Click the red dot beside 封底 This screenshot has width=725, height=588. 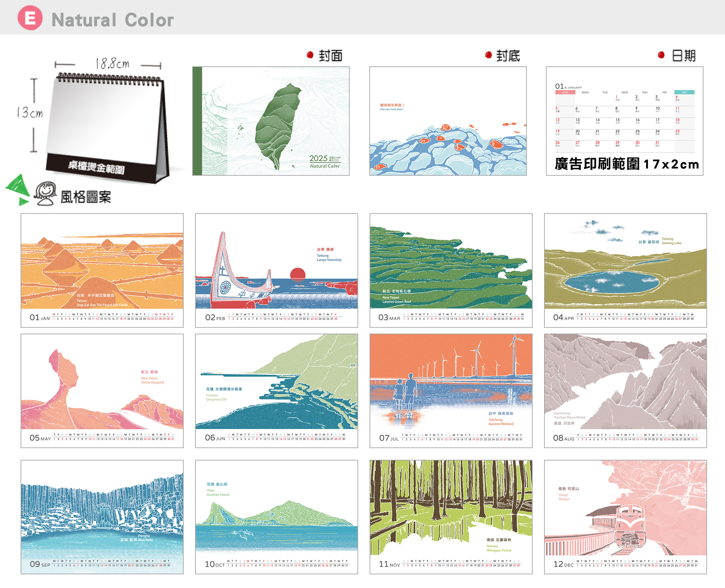pos(488,55)
